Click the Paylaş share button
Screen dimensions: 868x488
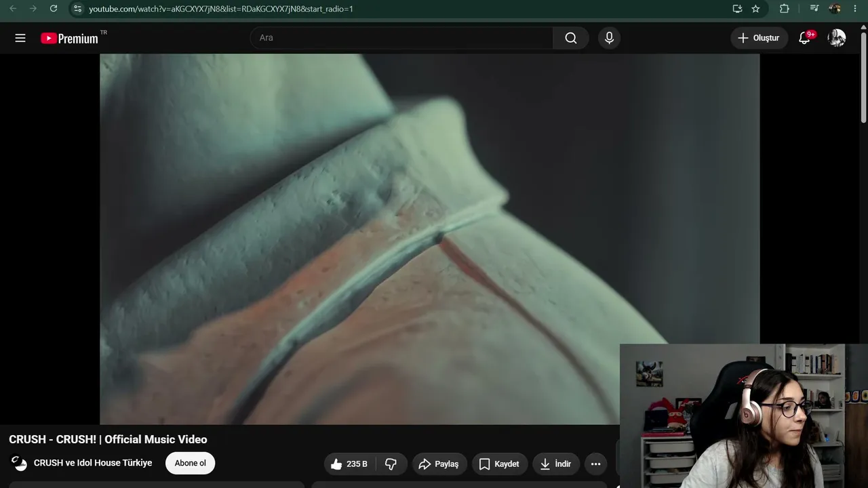click(439, 464)
